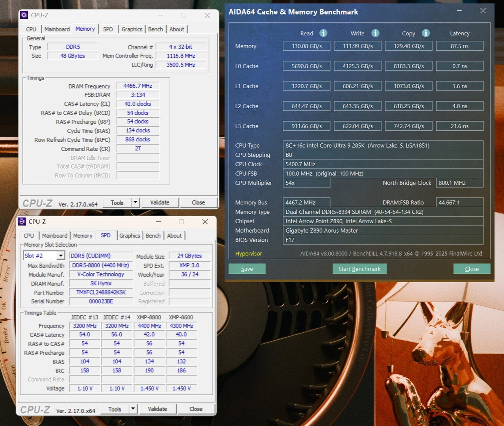Click CPU Clock value 5400.7 MHz
504x426 pixels.
[x=383, y=164]
